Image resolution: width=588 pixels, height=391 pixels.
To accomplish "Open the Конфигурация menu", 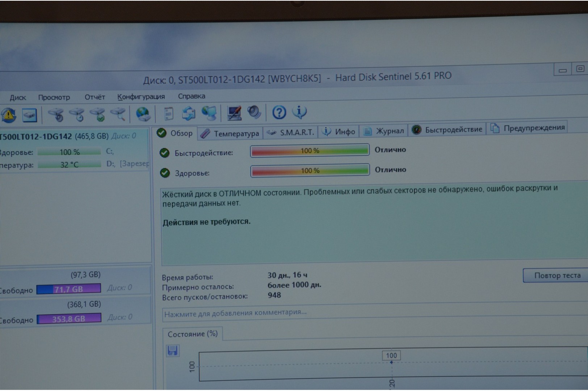I will click(141, 97).
